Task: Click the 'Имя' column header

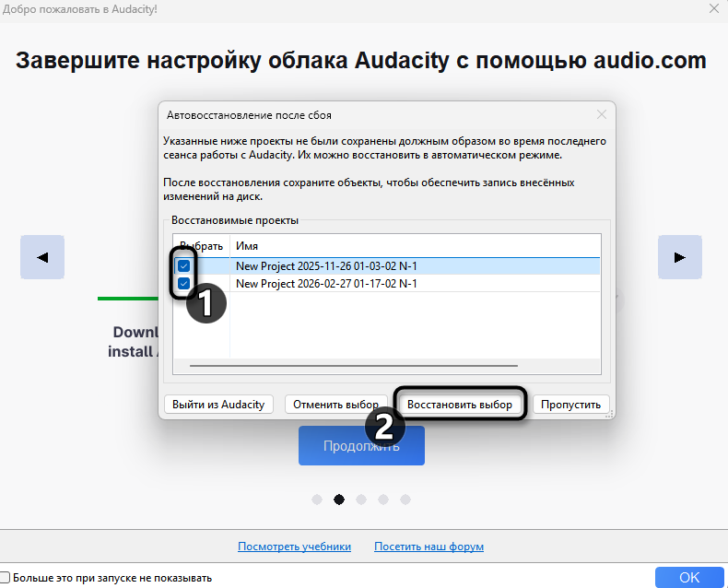Action: coord(415,246)
